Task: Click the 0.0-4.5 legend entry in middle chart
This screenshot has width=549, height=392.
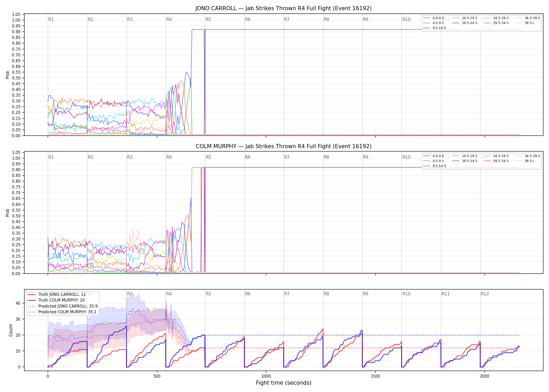Action: pyautogui.click(x=434, y=156)
